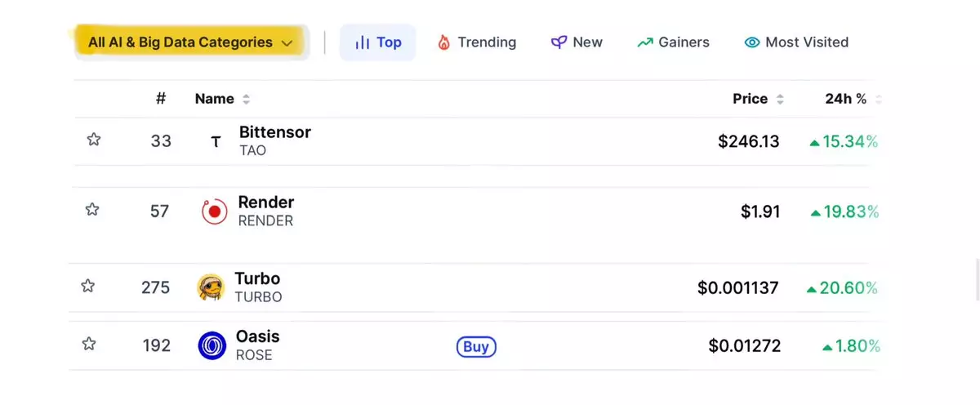Toggle the star next to Oasis
The image size is (980, 405).
89,344
